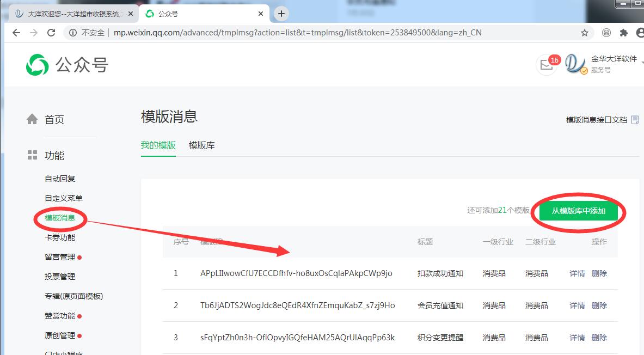Open the message inbox with 16 badge
The width and height of the screenshot is (644, 355).
pyautogui.click(x=548, y=64)
